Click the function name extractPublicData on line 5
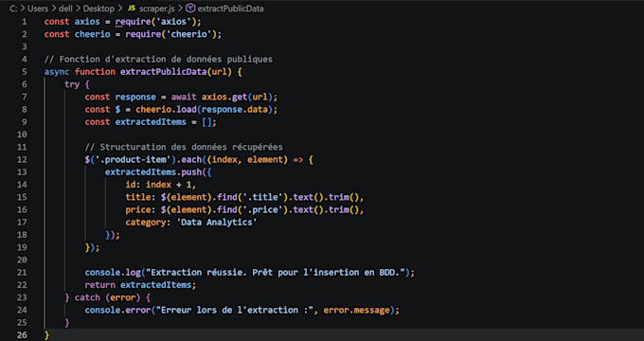The height and width of the screenshot is (341, 644). tap(164, 71)
